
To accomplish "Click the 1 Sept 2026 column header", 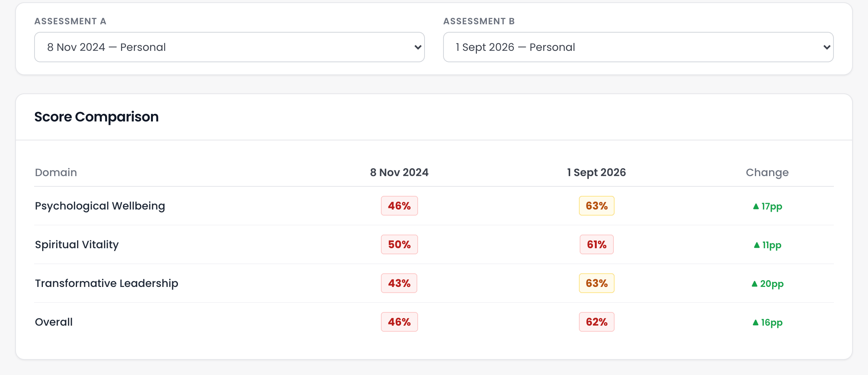I will [596, 172].
